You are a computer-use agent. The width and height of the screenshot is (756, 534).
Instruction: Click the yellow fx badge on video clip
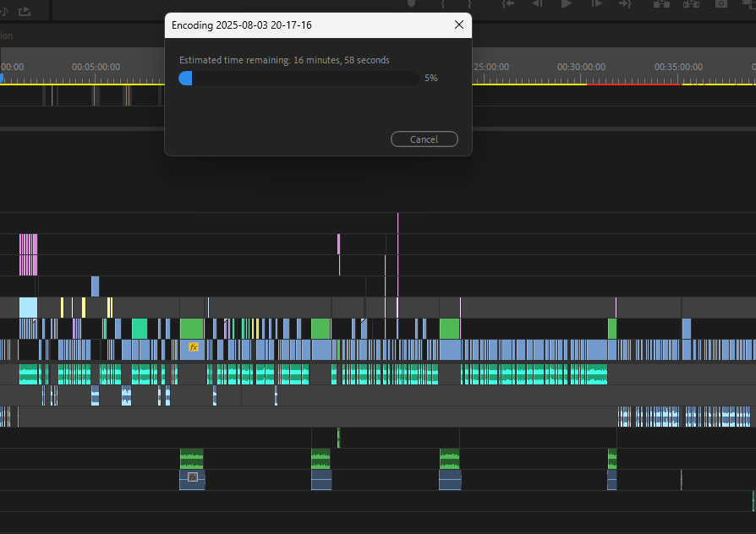point(193,347)
